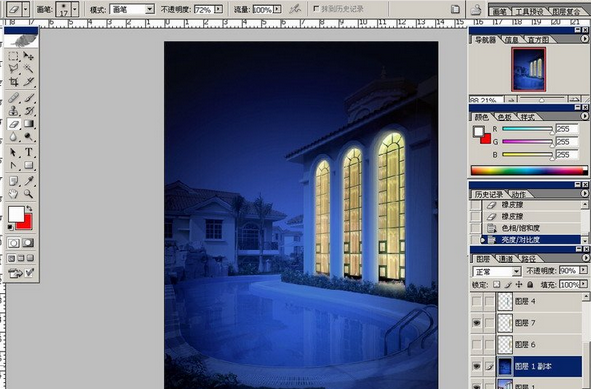Enable the 抹到历史记录 checkbox
Image resolution: width=591 pixels, height=389 pixels.
tap(316, 8)
